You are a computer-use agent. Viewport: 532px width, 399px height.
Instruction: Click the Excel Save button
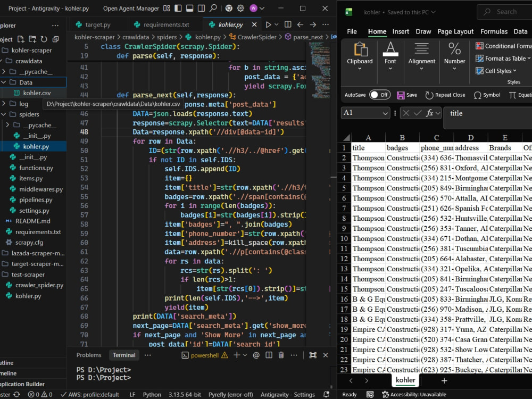coord(407,95)
